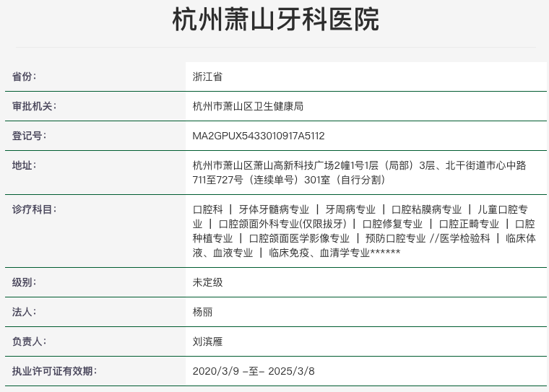Click the province value 浙江省

[207, 77]
